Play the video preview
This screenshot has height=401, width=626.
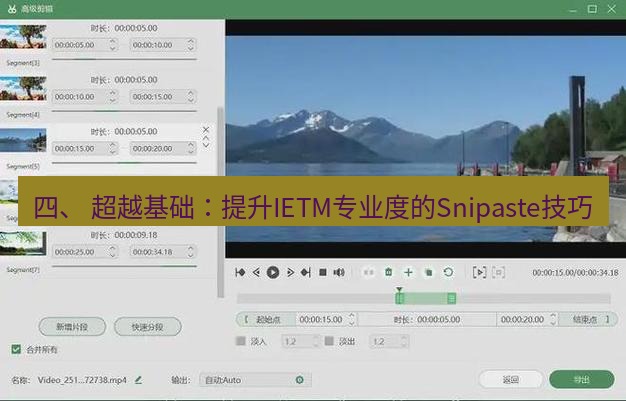pyautogui.click(x=273, y=272)
